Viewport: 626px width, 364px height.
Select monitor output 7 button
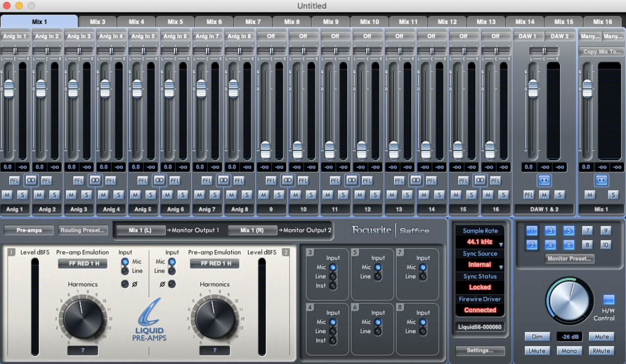(587, 231)
